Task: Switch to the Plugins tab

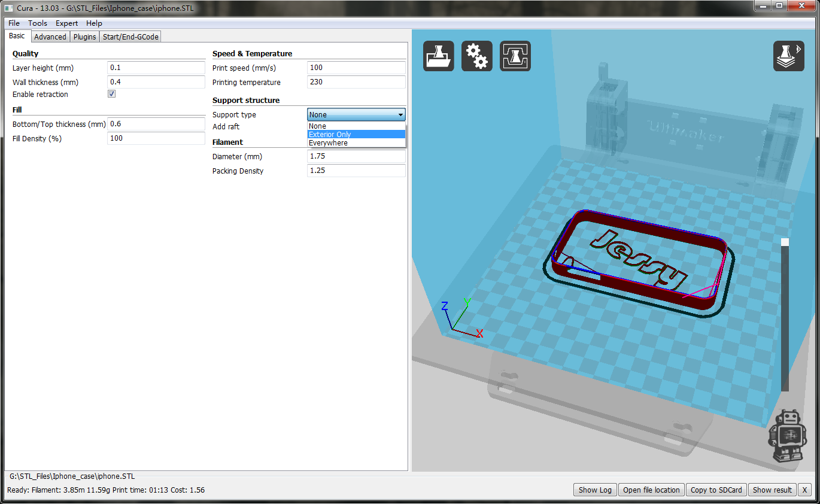Action: tap(85, 37)
